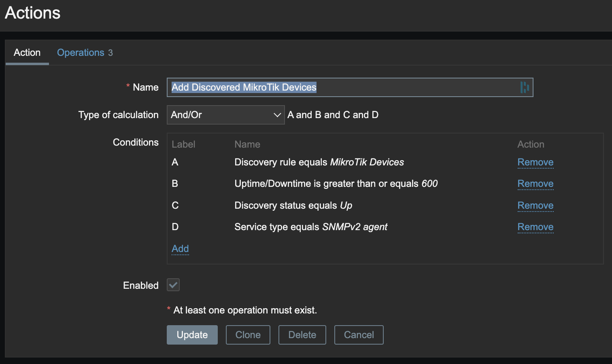Remove the Service type condition D
The height and width of the screenshot is (364, 612).
pyautogui.click(x=535, y=227)
